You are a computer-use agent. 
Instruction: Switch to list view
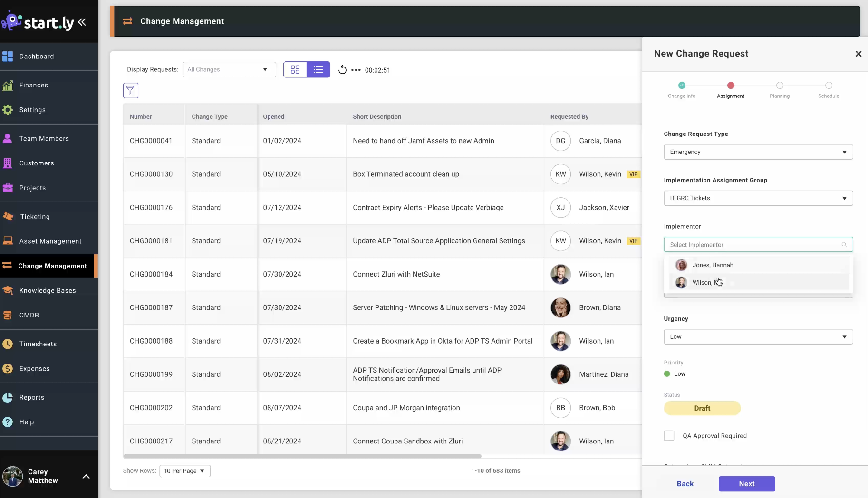(x=318, y=70)
